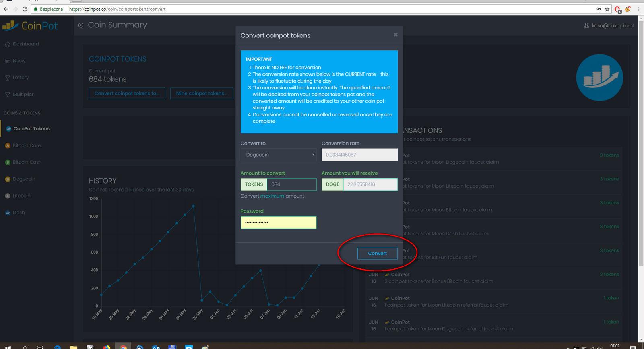
Task: Click the arrow icon beside Coin Summary
Action: 81,25
